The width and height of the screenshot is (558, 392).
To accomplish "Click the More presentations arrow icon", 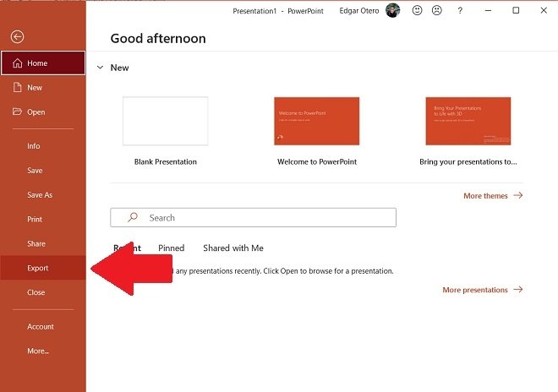I will [518, 290].
